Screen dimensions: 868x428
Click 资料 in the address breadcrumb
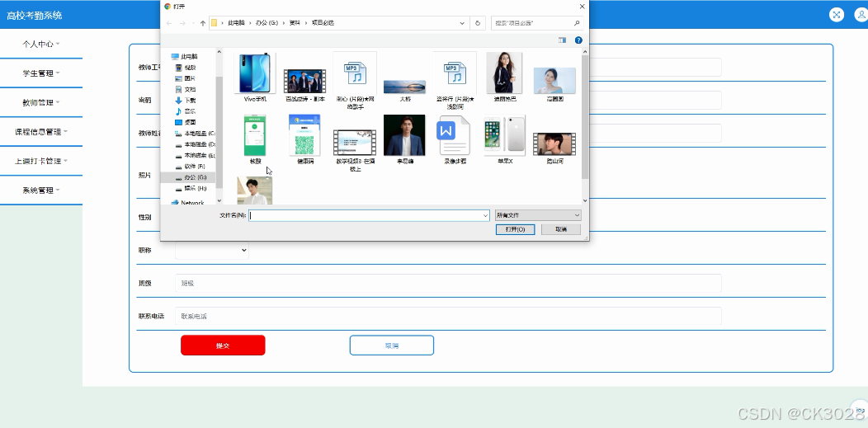(x=295, y=23)
